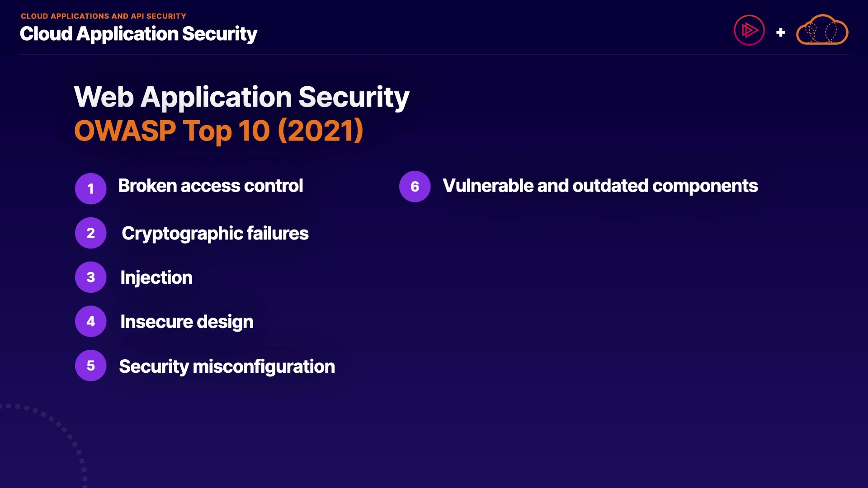Click Vulnerable and outdated components text
Image resolution: width=868 pixels, height=488 pixels.
(x=600, y=186)
